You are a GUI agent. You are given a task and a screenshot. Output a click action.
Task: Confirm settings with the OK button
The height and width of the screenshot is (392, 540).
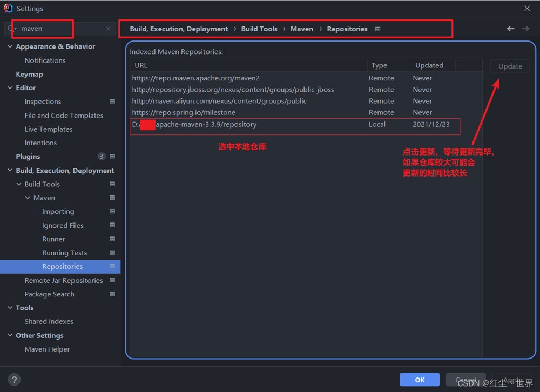(x=420, y=380)
